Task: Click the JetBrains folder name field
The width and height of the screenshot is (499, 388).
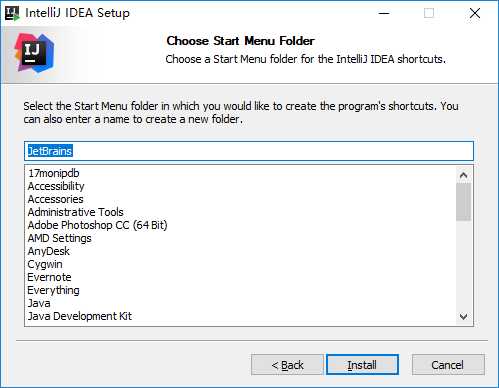Action: coord(249,151)
